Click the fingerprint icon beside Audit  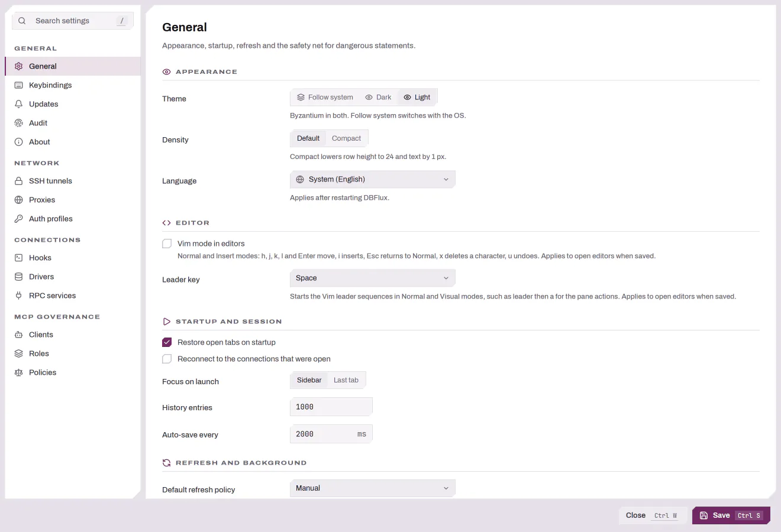[18, 123]
